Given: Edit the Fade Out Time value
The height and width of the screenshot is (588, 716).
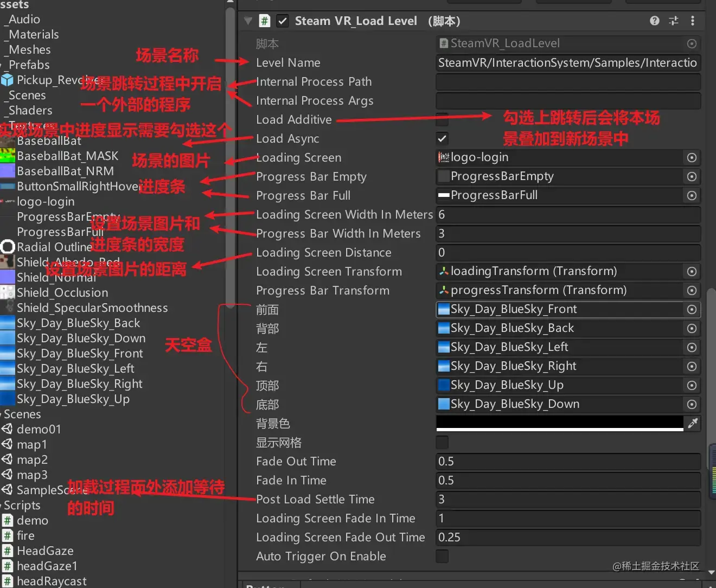Looking at the screenshot, I should click(568, 461).
